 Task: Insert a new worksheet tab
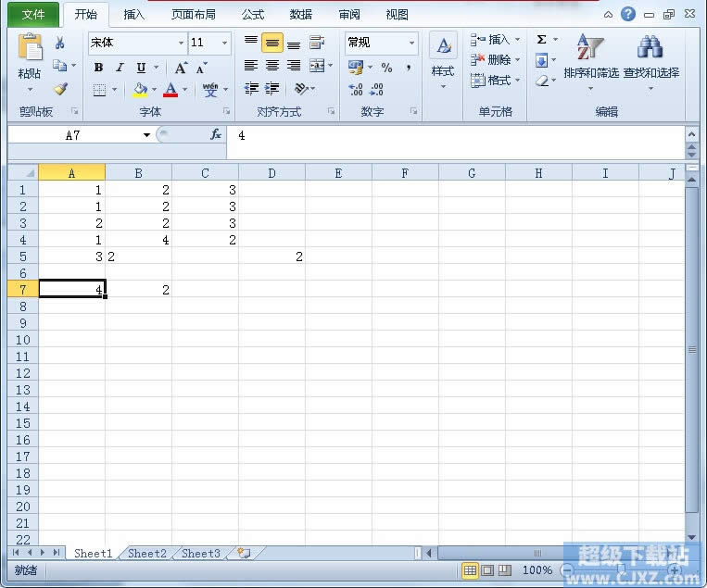pos(245,553)
